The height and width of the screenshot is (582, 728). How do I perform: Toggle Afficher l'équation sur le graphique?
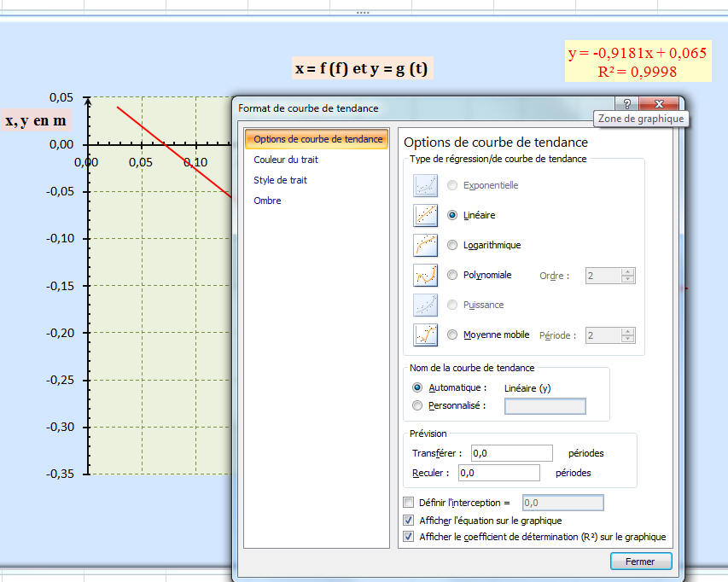tap(409, 521)
